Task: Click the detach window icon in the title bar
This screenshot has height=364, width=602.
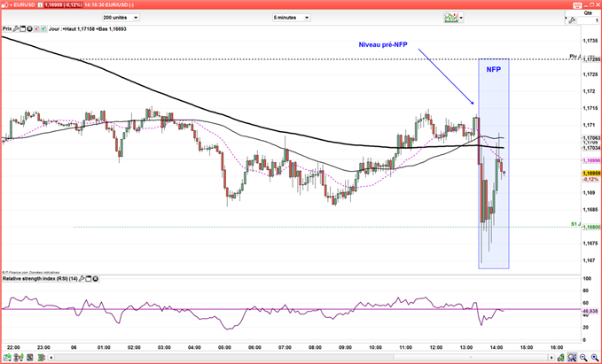Action: [577, 5]
